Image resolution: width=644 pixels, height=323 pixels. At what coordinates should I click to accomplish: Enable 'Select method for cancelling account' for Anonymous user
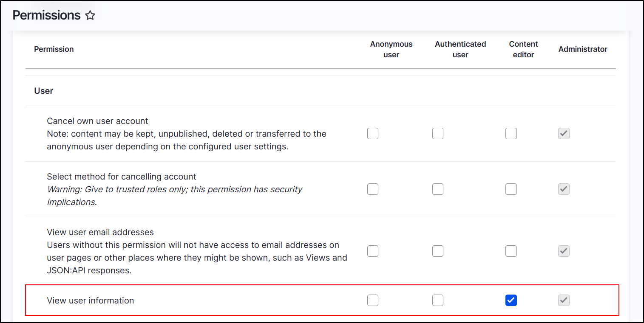coord(373,189)
